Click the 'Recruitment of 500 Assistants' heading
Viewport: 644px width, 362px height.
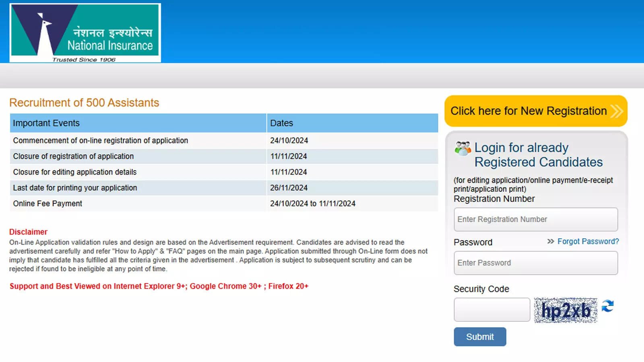[84, 103]
